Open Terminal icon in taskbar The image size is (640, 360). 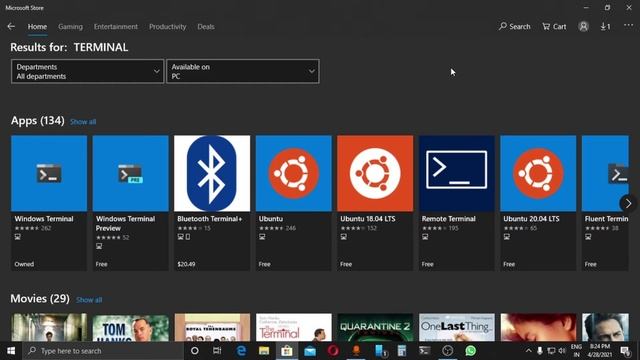425,351
